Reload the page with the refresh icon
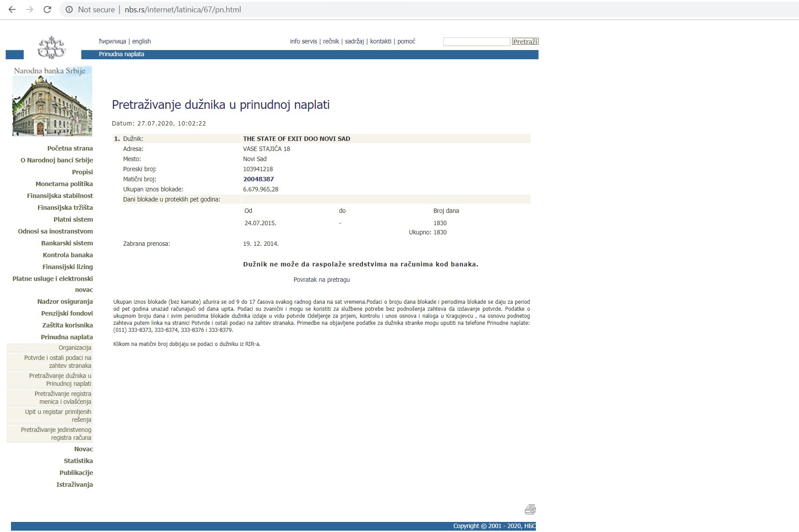 tap(47, 9)
